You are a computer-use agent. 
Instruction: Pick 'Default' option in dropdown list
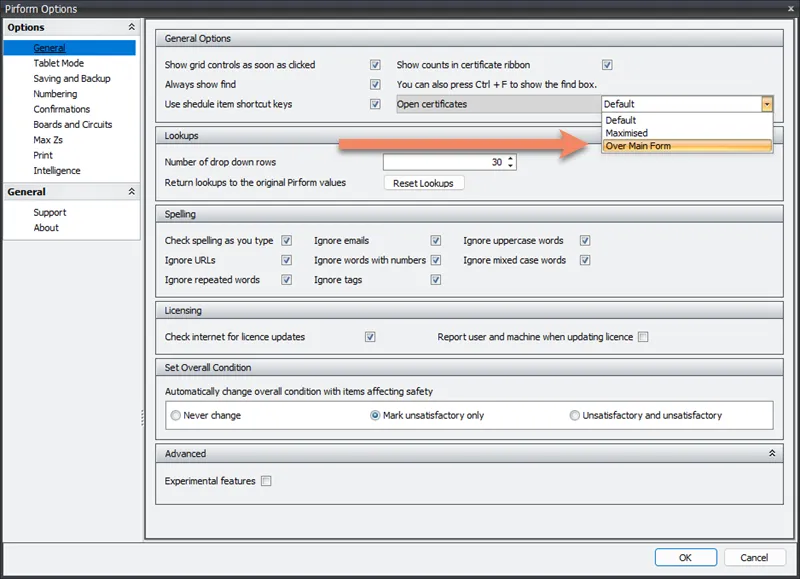point(620,120)
